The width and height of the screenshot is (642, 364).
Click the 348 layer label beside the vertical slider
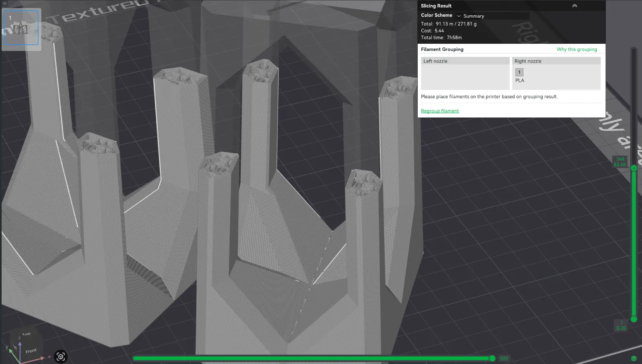click(x=620, y=159)
